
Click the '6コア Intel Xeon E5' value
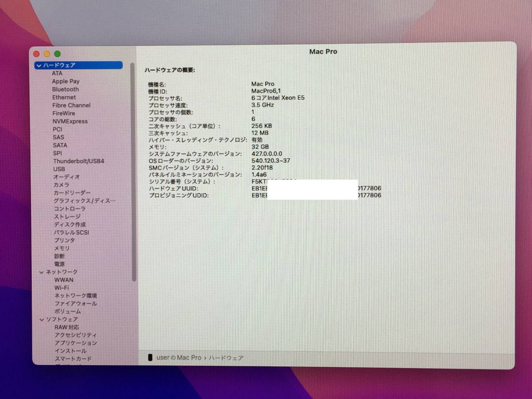point(278,98)
